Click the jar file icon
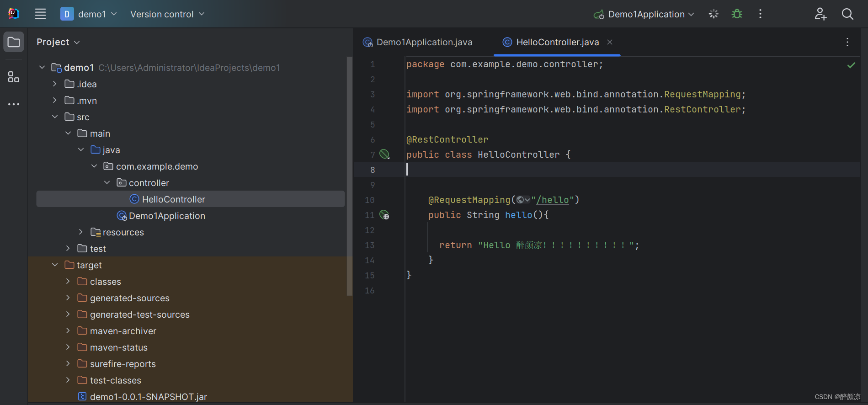 click(82, 396)
